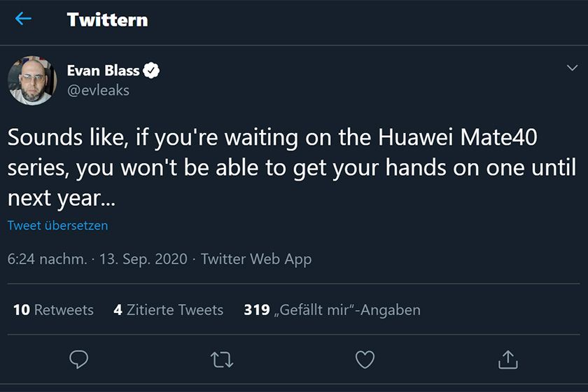Screen dimensions: 588x392
Task: Click the verified badge beside Evan Blass
Action: tap(152, 70)
